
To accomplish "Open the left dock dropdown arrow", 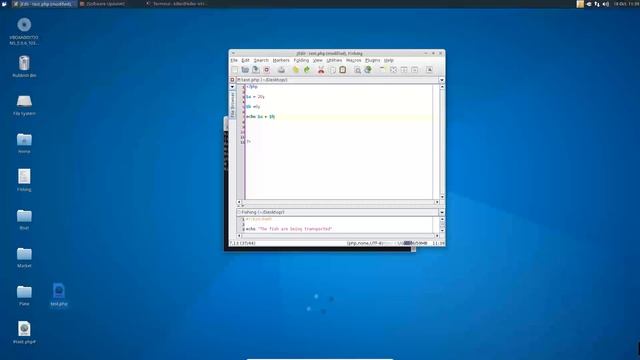I will click(x=232, y=87).
